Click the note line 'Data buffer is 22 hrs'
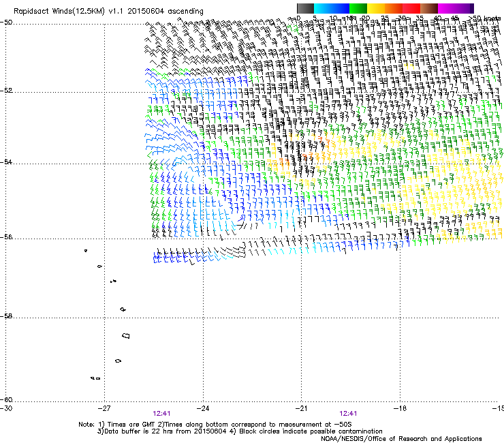The height and width of the screenshot is (443, 504). 240,431
